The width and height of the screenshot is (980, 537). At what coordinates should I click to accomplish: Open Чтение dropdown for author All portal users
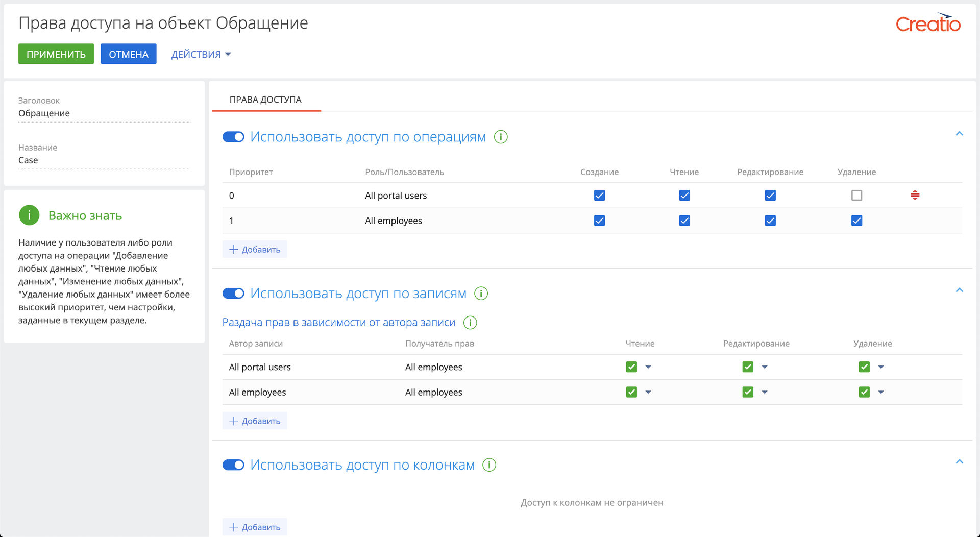click(648, 367)
